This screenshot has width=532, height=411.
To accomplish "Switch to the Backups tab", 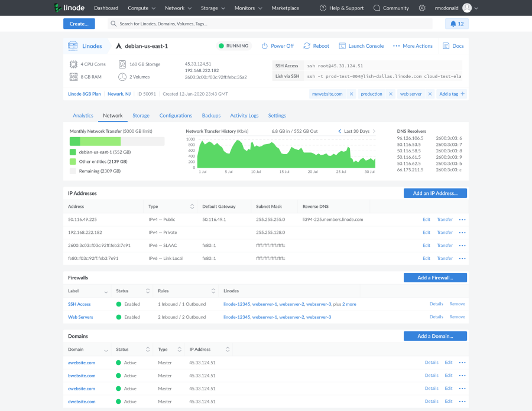I will (x=211, y=116).
